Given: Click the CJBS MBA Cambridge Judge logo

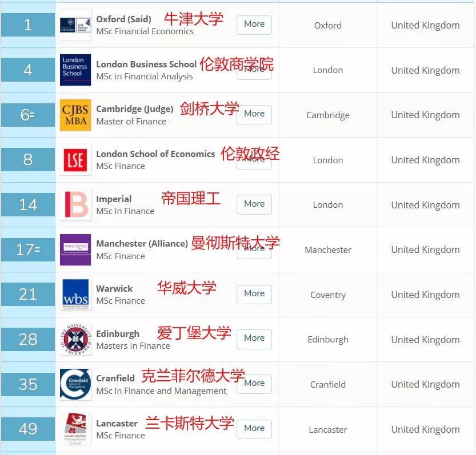Looking at the screenshot, I should (75, 115).
